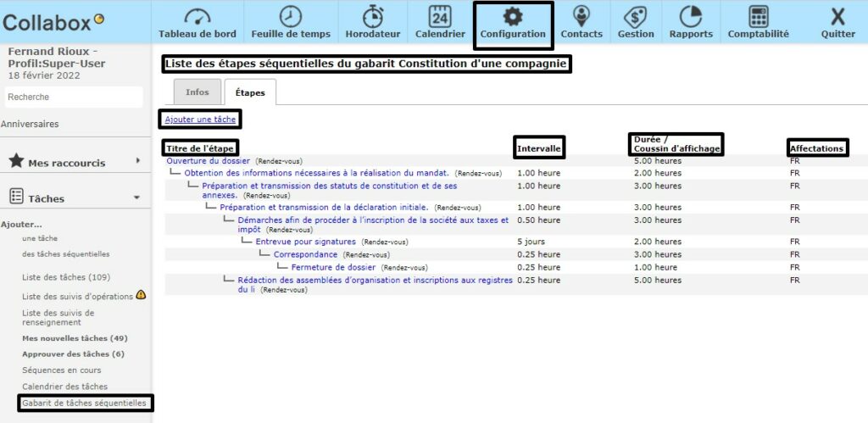Collapse the Tâches section arrow

[x=136, y=198]
